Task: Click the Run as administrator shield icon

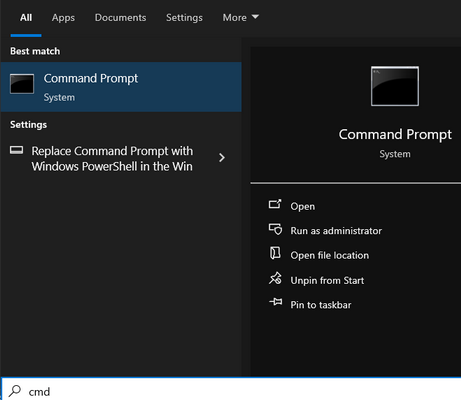Action: 275,229
